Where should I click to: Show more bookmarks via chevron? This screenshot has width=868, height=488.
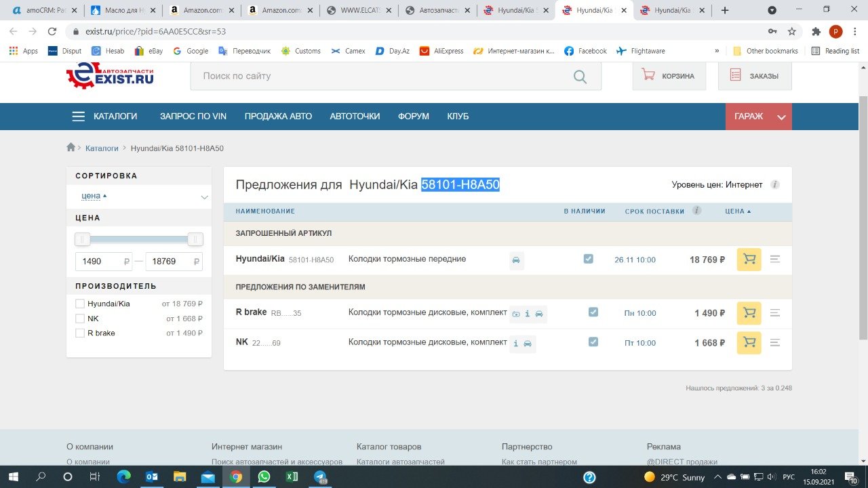click(x=717, y=51)
